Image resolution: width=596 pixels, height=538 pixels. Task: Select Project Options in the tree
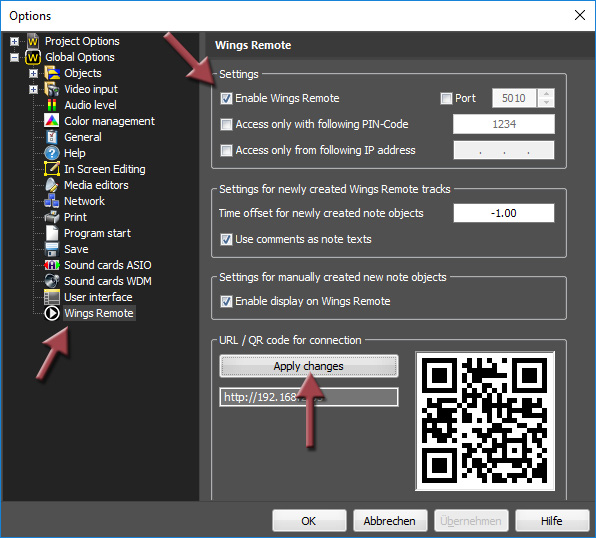(82, 41)
